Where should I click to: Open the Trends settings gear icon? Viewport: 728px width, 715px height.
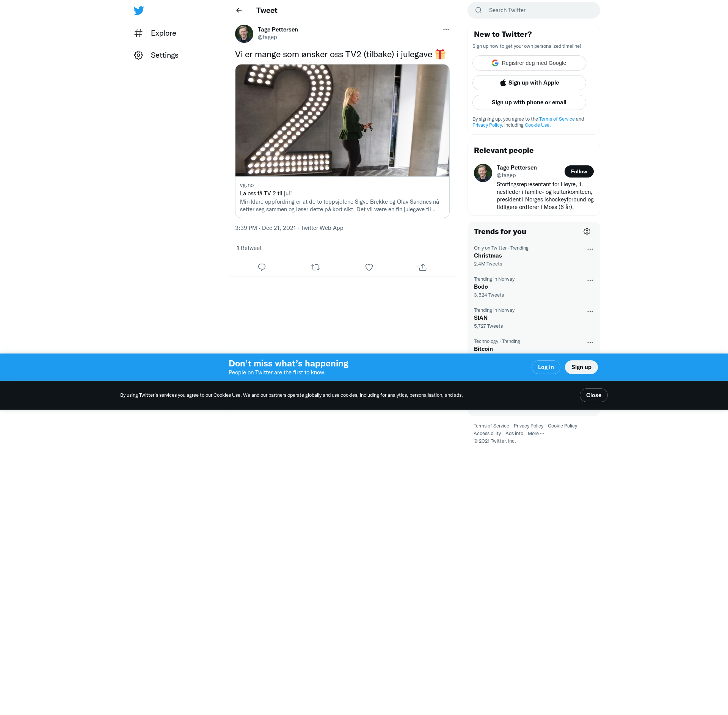587,231
